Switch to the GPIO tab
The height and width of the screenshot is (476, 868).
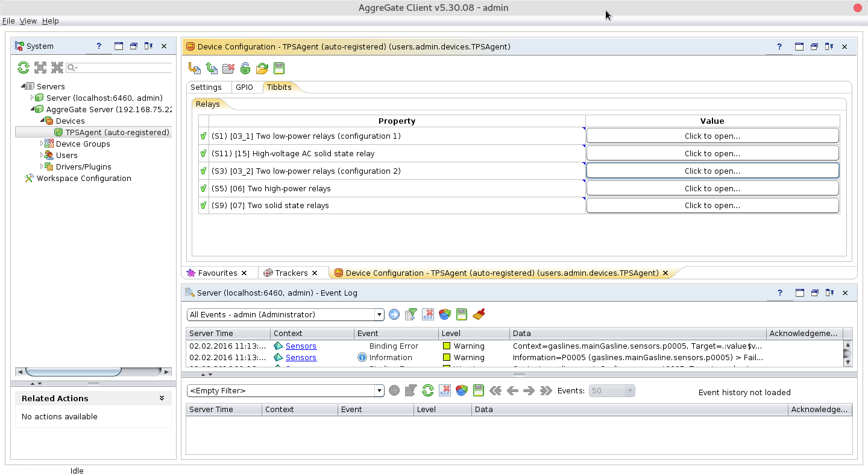click(x=245, y=87)
